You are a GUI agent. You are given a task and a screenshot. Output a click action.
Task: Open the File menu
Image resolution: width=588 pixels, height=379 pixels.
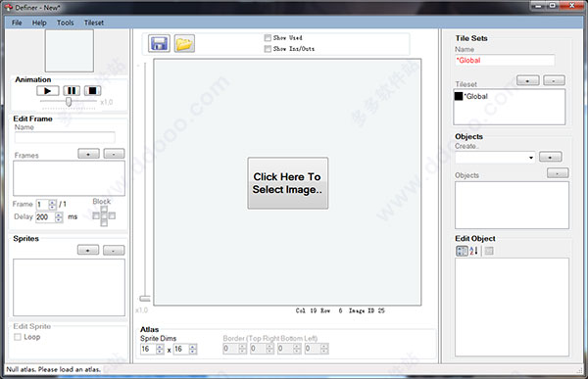(x=17, y=23)
